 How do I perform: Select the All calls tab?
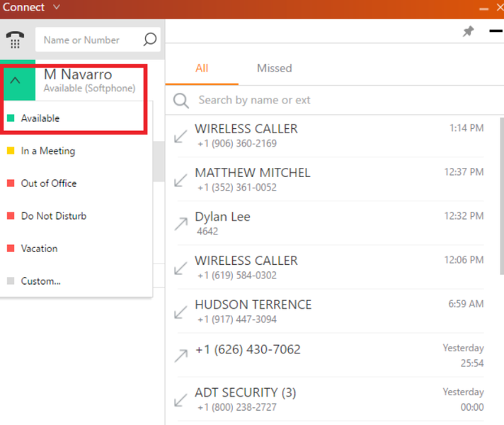click(x=202, y=68)
